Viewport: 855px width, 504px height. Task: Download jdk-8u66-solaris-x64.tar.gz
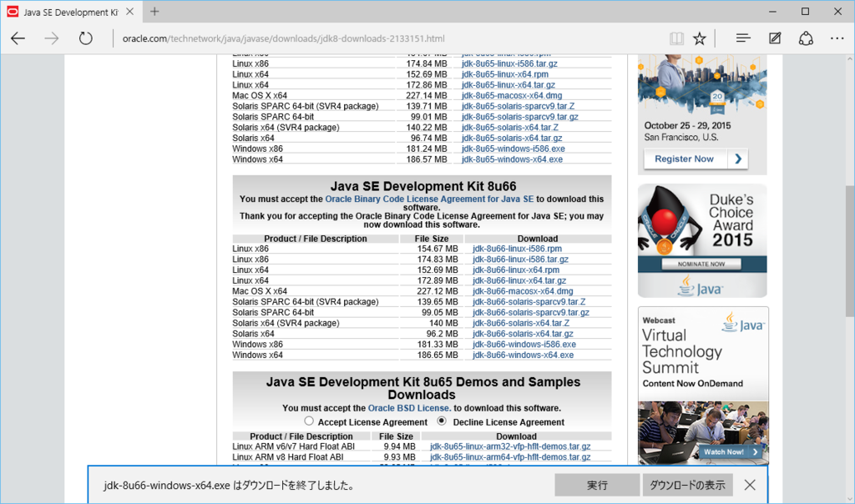(523, 334)
